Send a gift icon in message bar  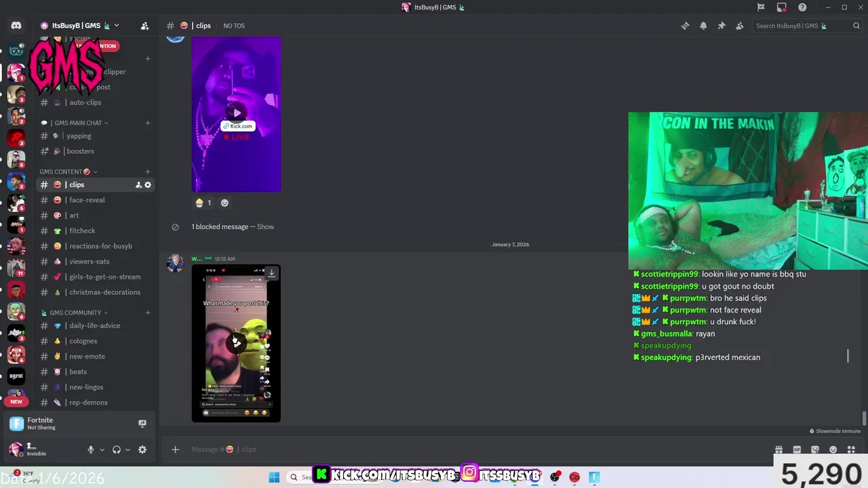click(778, 449)
